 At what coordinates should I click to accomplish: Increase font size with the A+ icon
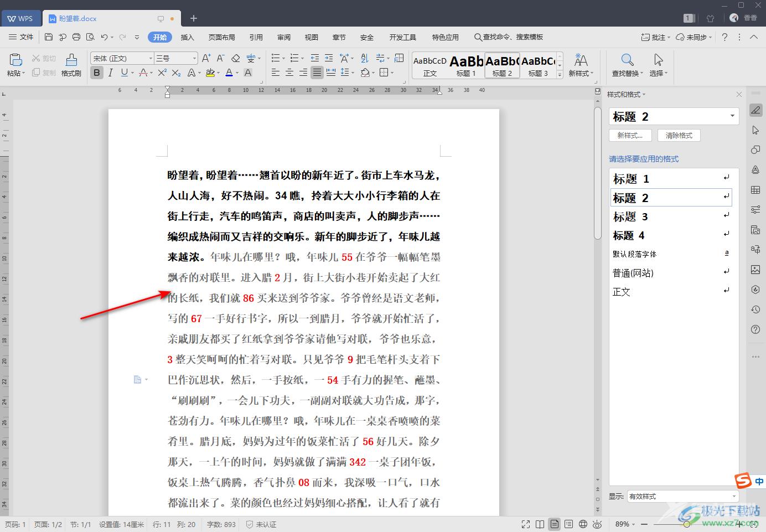coord(206,58)
